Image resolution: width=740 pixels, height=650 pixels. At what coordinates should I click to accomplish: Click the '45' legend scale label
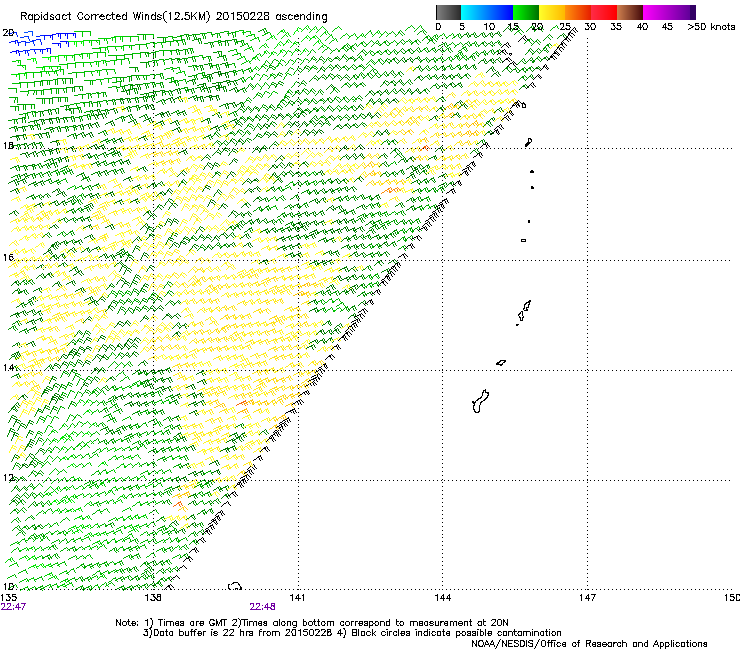(667, 27)
